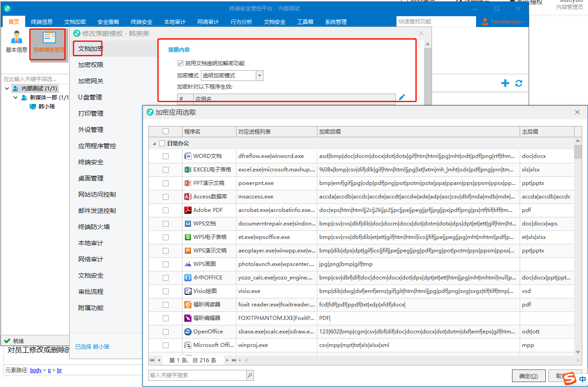The image size is (588, 387).
Task: Switch to the 文档加密 ribbon tab
Action: click(x=75, y=22)
